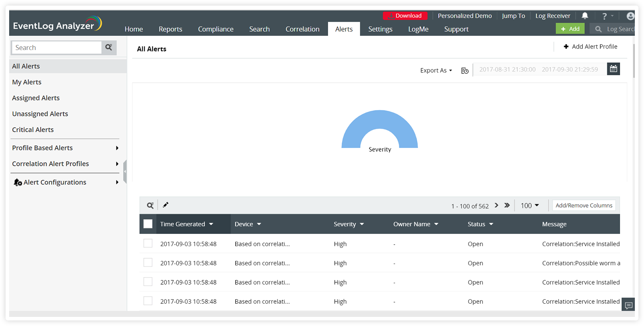Open the Log Receiver link
644x326 pixels.
click(x=553, y=16)
